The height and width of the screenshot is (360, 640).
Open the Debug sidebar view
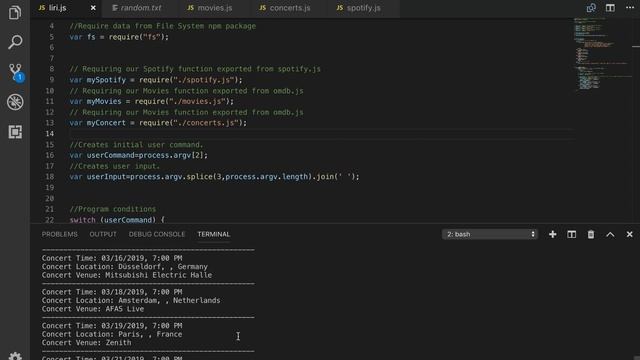(x=15, y=102)
